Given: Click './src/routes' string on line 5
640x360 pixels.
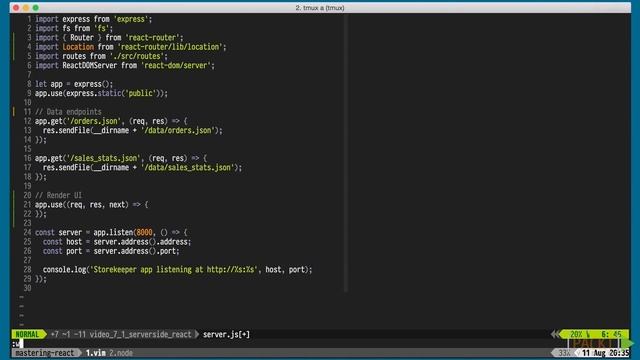Looking at the screenshot, I should 136,56.
